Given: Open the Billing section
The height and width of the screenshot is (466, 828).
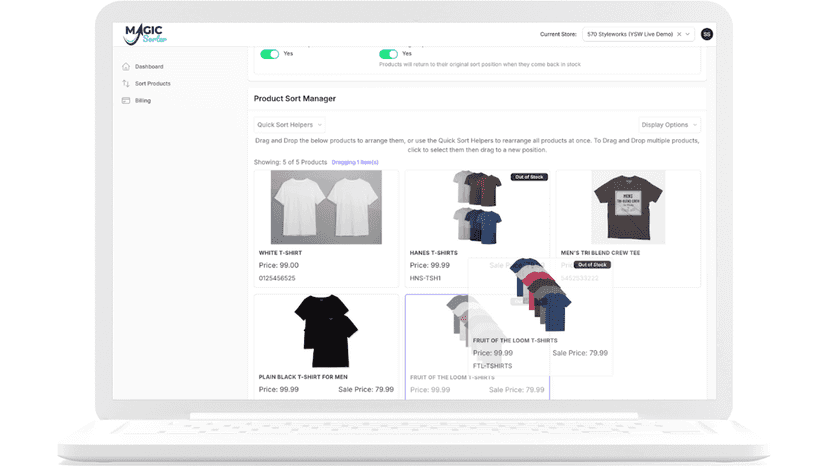Looking at the screenshot, I should click(143, 100).
